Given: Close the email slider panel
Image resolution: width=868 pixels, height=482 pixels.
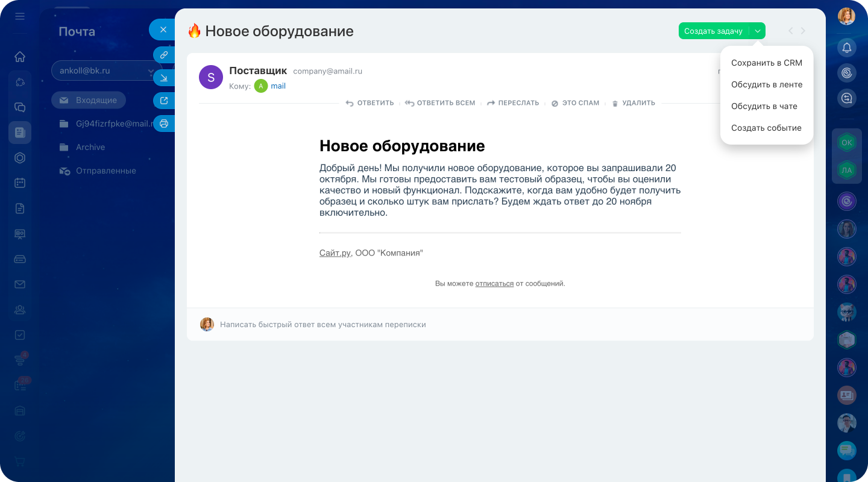Looking at the screenshot, I should point(163,30).
